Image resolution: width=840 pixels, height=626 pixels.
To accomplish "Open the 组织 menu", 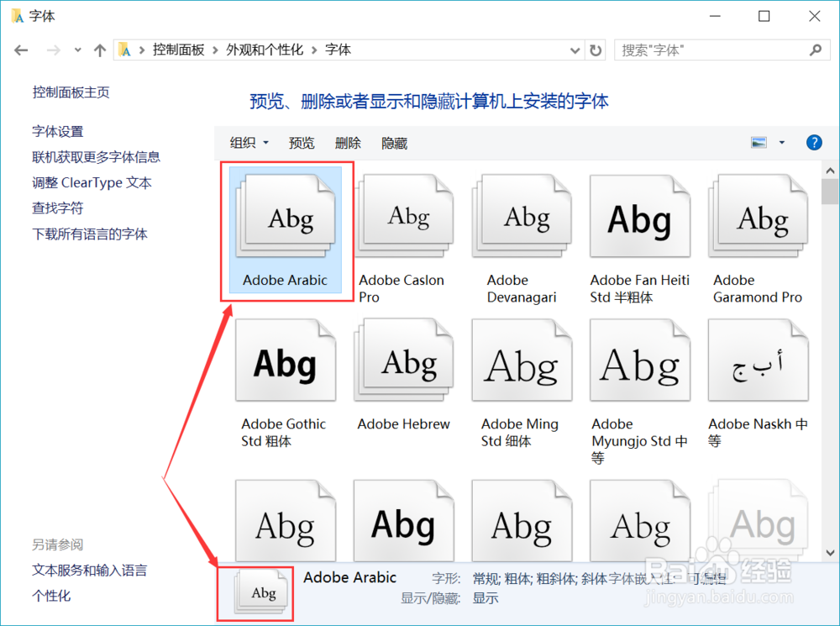I will tap(249, 143).
